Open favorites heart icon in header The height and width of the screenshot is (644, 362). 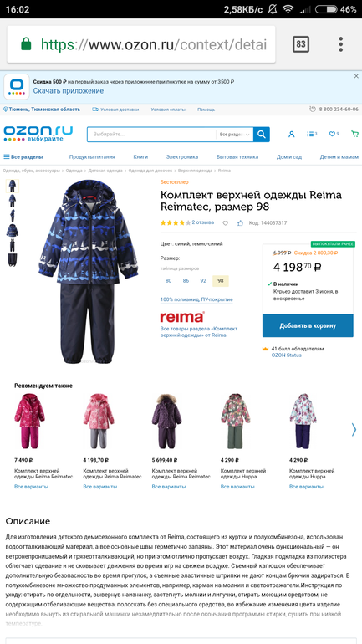[334, 134]
